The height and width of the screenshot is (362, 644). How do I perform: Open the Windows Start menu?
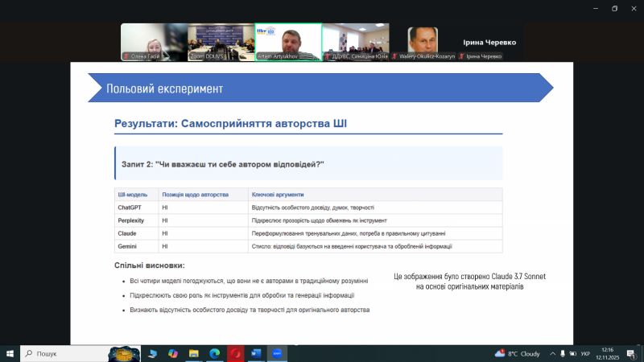point(10,353)
